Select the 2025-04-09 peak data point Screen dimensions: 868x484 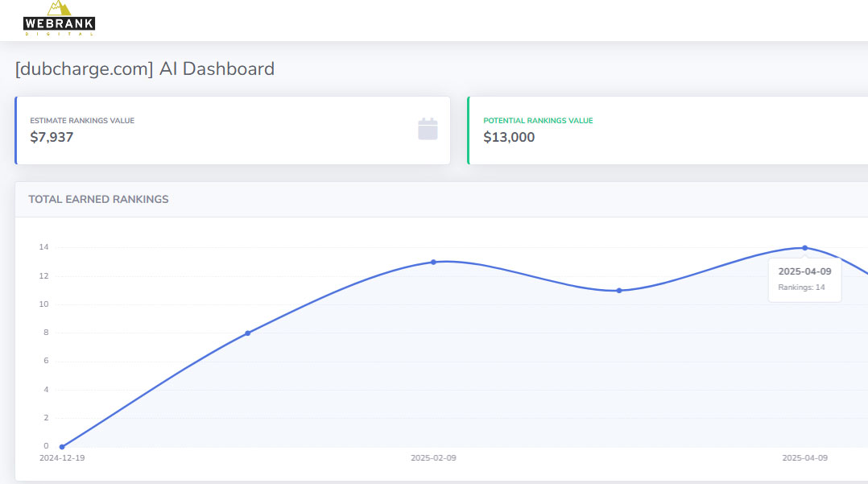point(804,248)
